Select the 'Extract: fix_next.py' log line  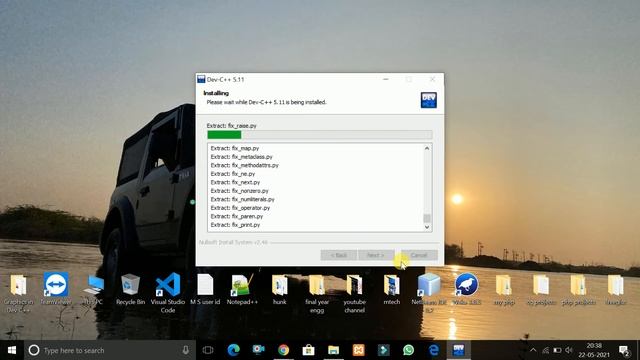(235, 182)
